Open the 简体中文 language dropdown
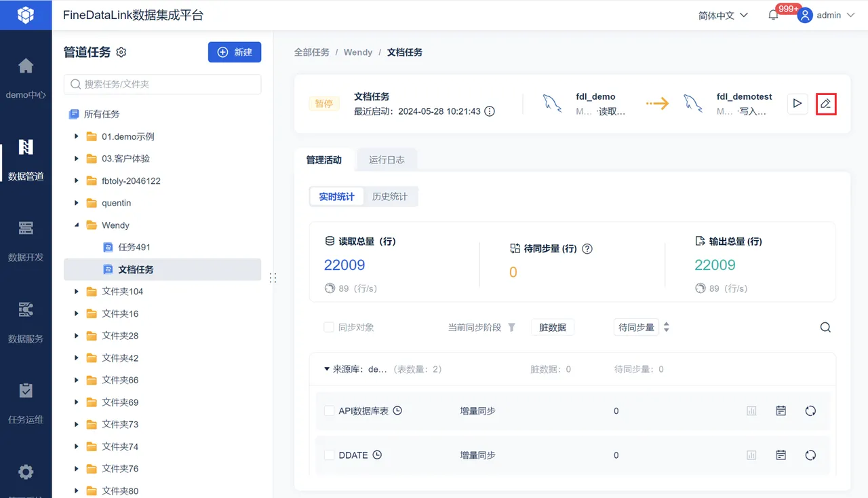This screenshot has height=498, width=868. pos(723,15)
